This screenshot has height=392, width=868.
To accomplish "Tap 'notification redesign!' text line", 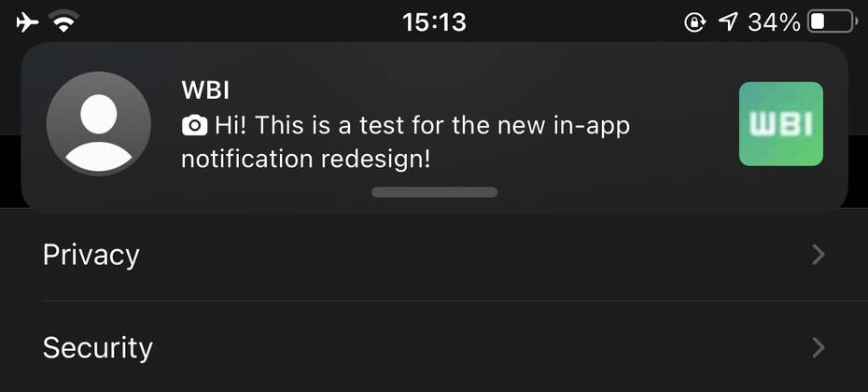I will coord(305,160).
